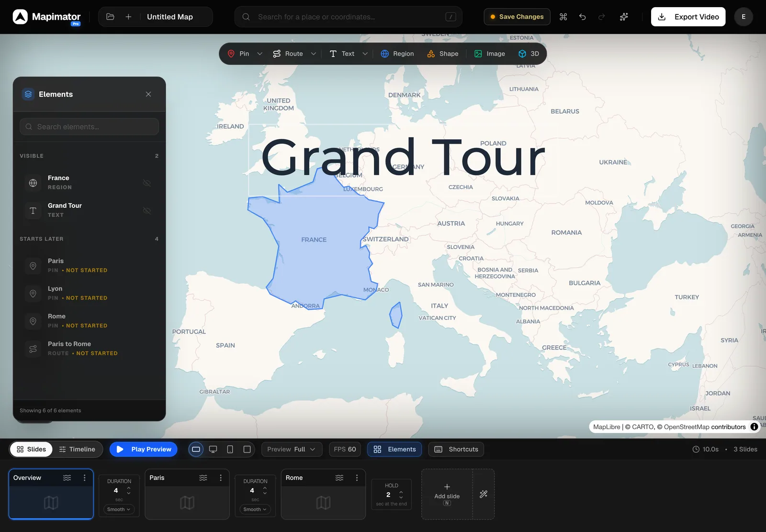Click Save Changes button
Screen dimensions: 766x532
point(517,17)
